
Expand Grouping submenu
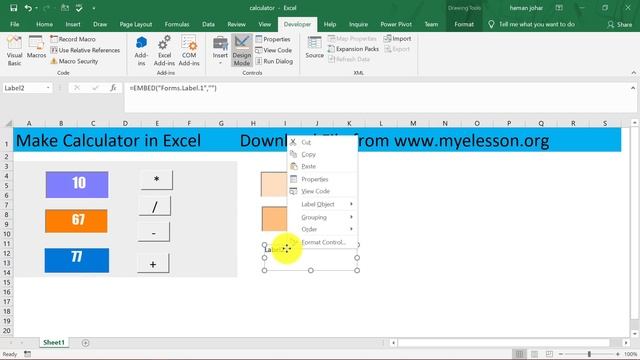coord(322,217)
